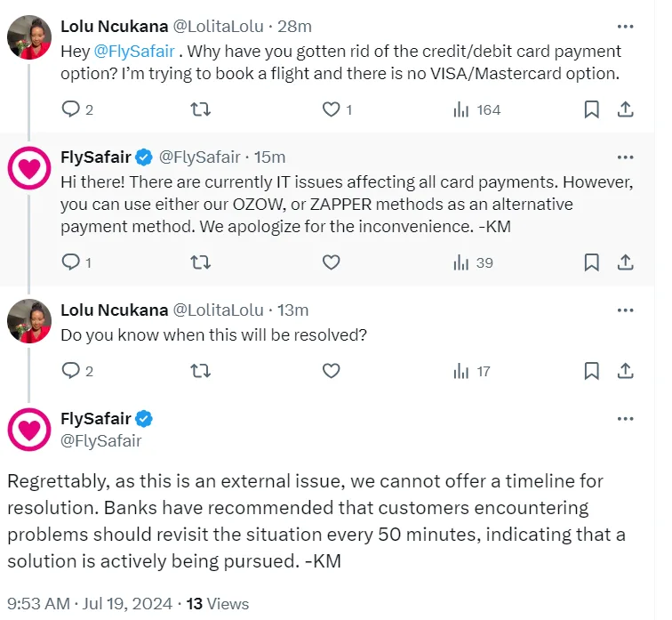The width and height of the screenshot is (672, 620).
Task: Retweet Lolu Ncukana's first tweet
Action: (201, 109)
